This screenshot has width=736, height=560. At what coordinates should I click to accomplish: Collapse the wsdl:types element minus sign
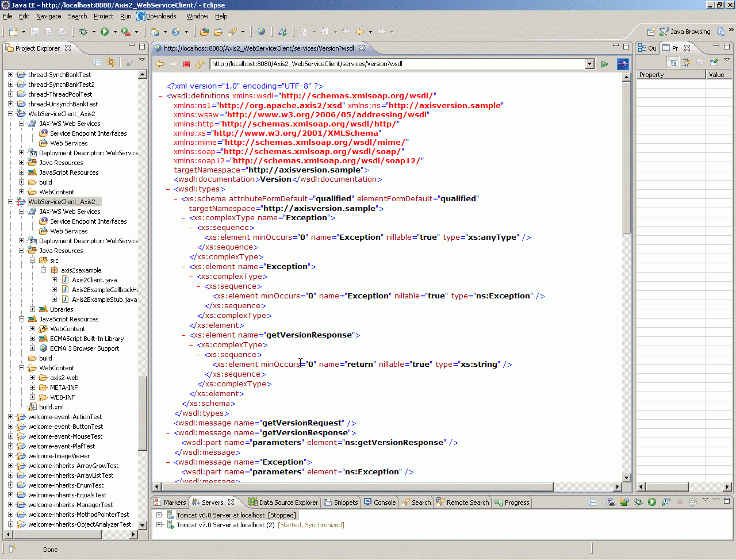coord(168,189)
